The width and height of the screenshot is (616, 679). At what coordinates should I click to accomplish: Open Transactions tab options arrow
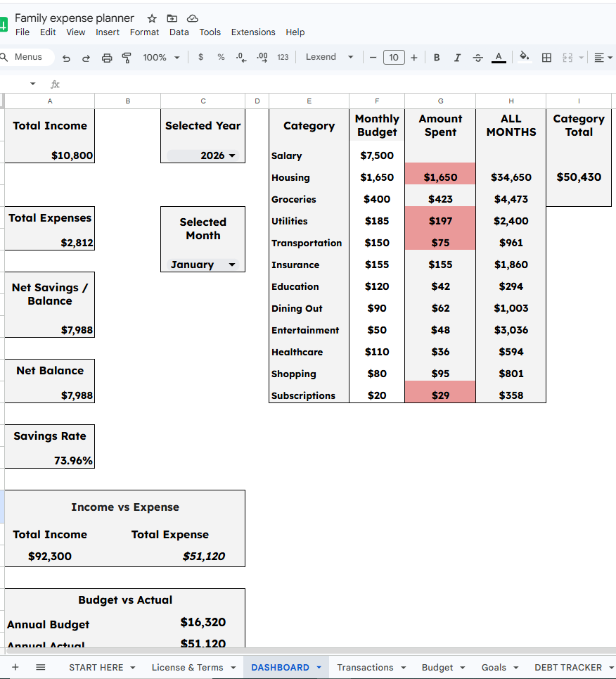(x=404, y=667)
